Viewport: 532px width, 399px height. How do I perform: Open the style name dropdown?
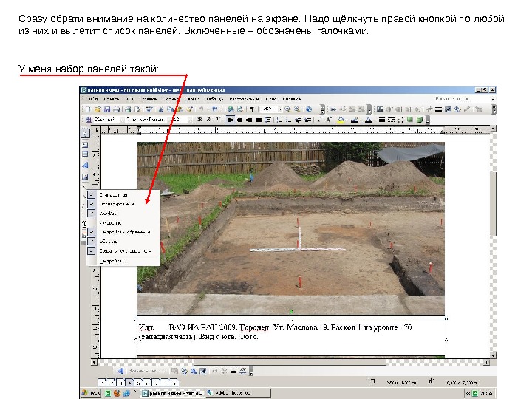click(122, 120)
